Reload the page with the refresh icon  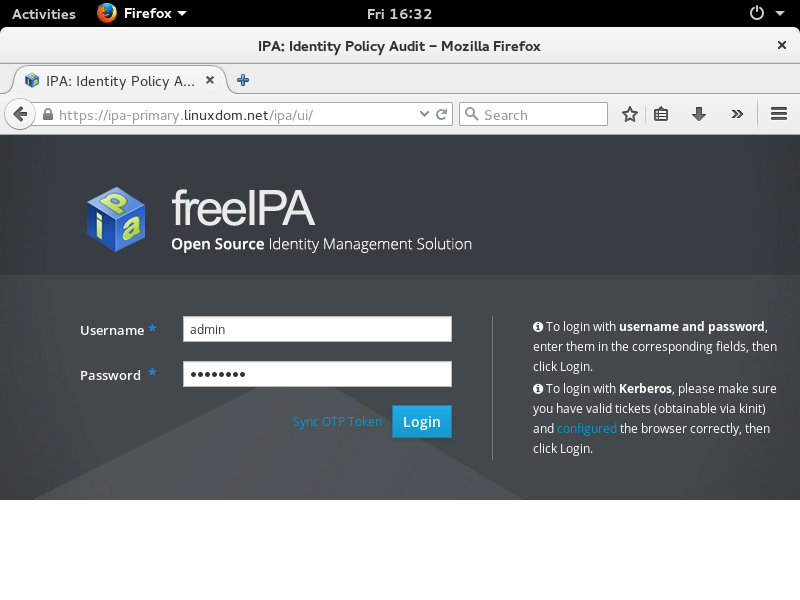pyautogui.click(x=442, y=113)
